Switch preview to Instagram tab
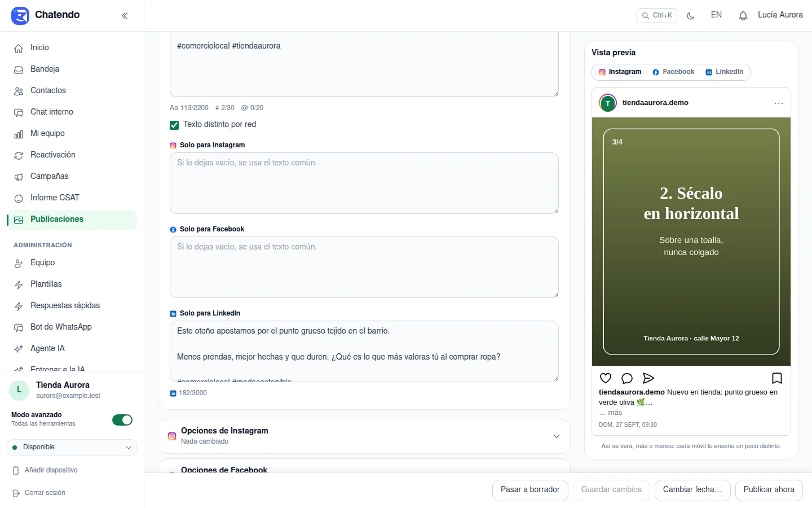The height and width of the screenshot is (508, 812). (x=620, y=72)
